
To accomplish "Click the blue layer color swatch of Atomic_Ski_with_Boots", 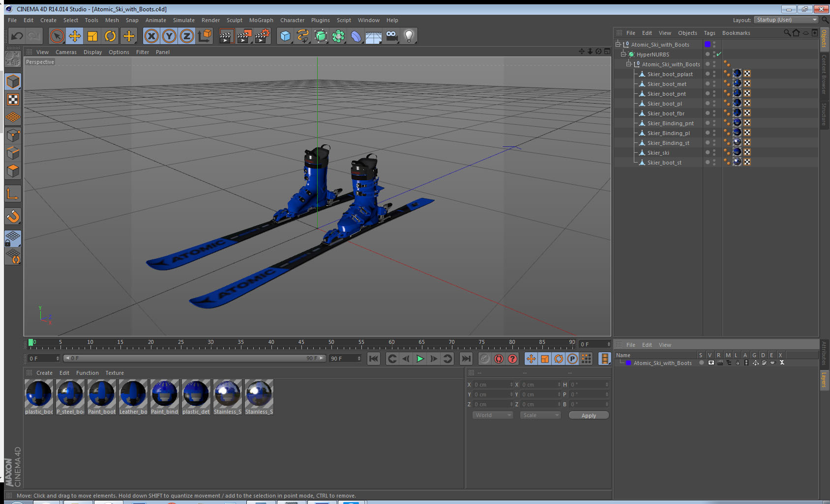I will click(708, 44).
